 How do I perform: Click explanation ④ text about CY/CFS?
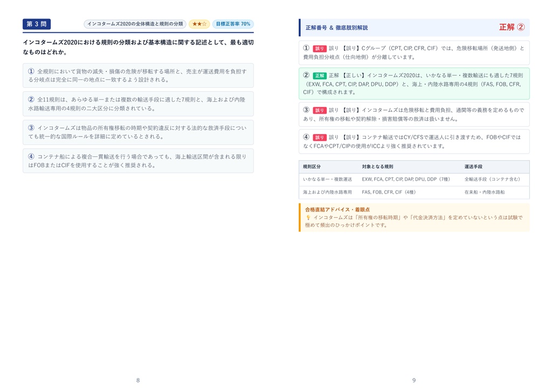(x=413, y=142)
